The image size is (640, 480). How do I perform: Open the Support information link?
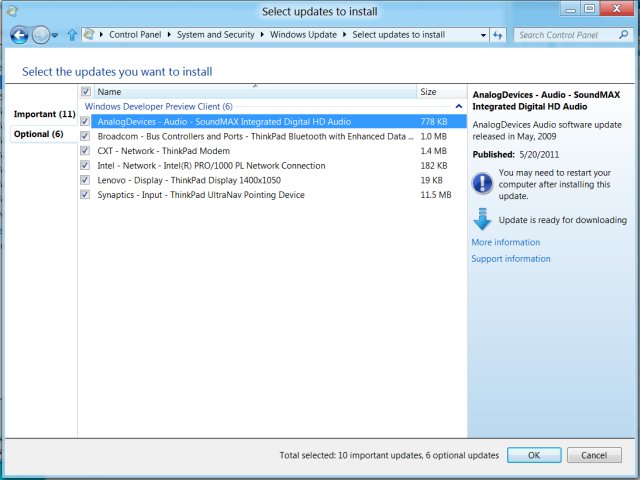tap(511, 258)
